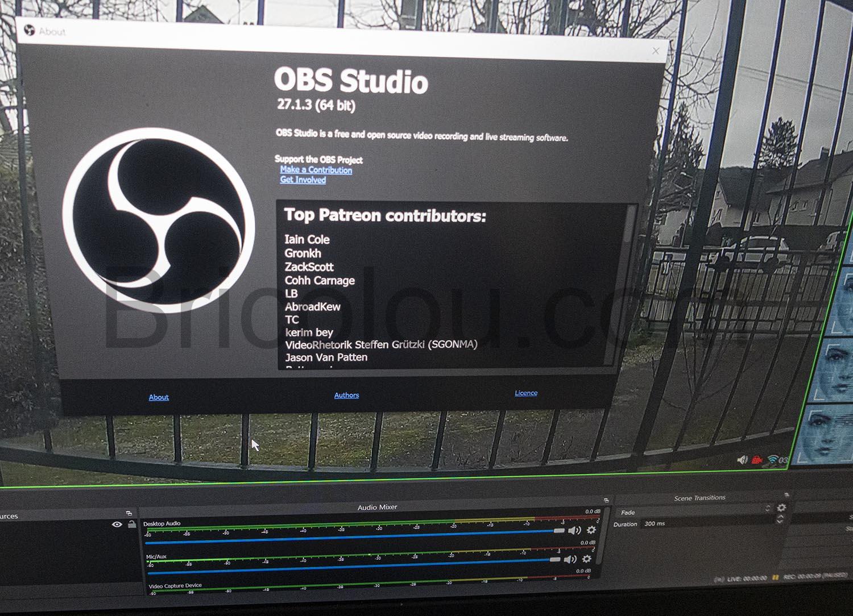Open the Licence tab

[x=526, y=393]
